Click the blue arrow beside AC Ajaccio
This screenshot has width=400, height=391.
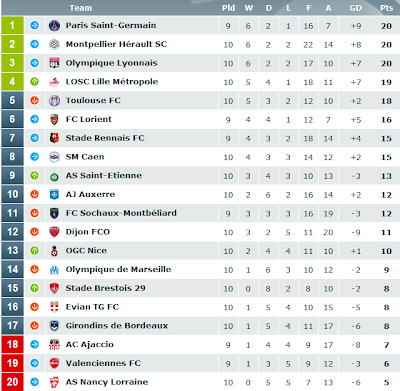coord(35,344)
